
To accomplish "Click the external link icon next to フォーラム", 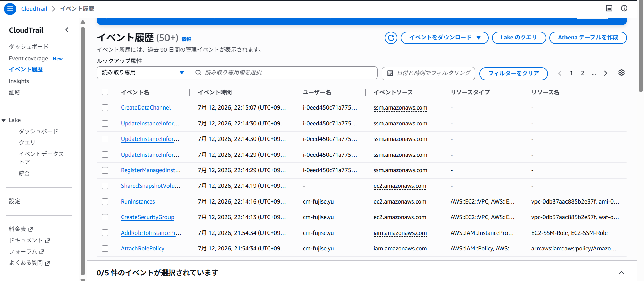I will point(42,252).
